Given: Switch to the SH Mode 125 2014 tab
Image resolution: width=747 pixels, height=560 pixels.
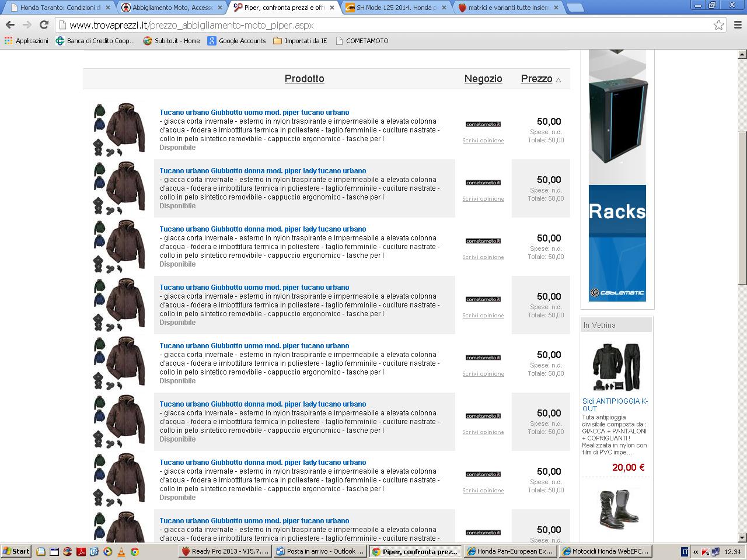Looking at the screenshot, I should point(395,8).
